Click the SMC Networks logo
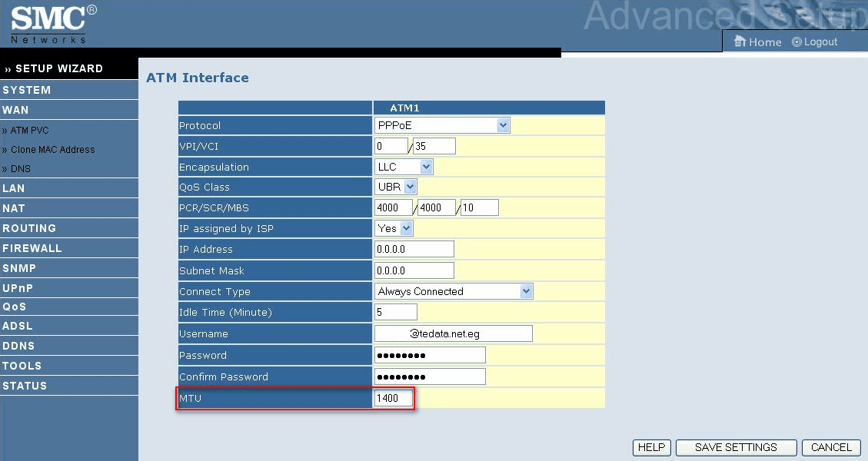 point(53,25)
